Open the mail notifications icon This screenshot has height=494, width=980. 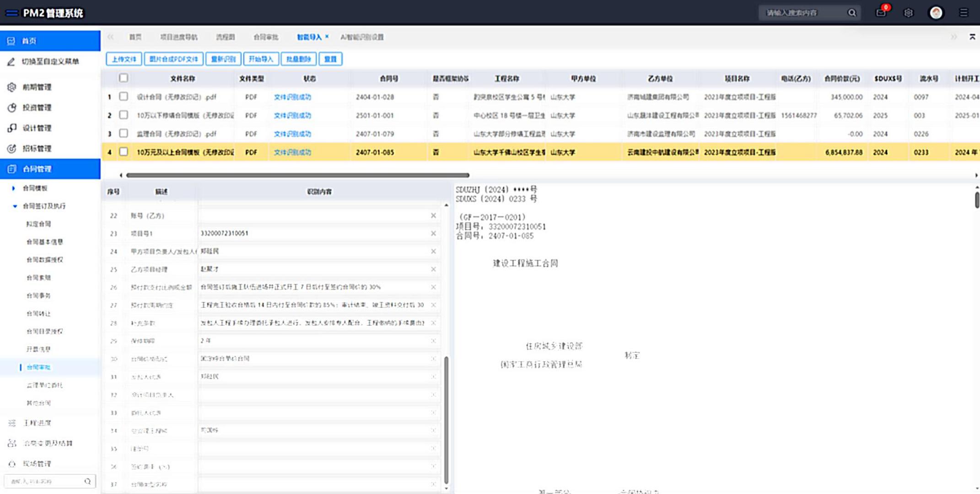click(x=881, y=13)
